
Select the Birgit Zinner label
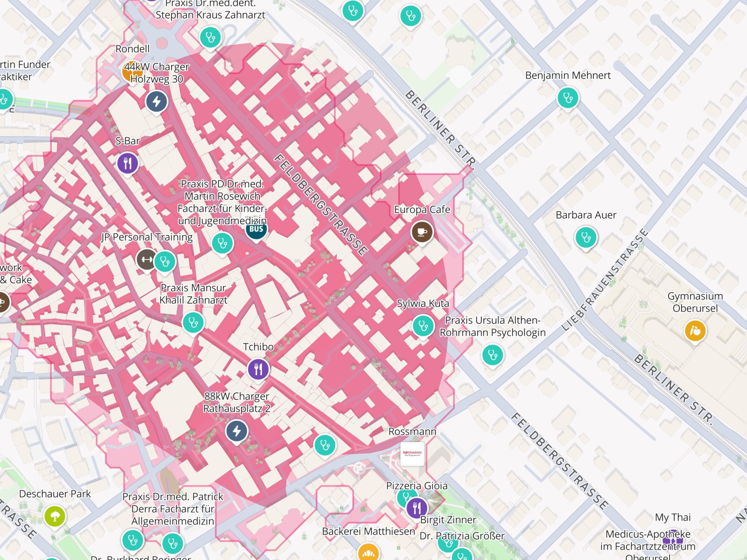448,520
